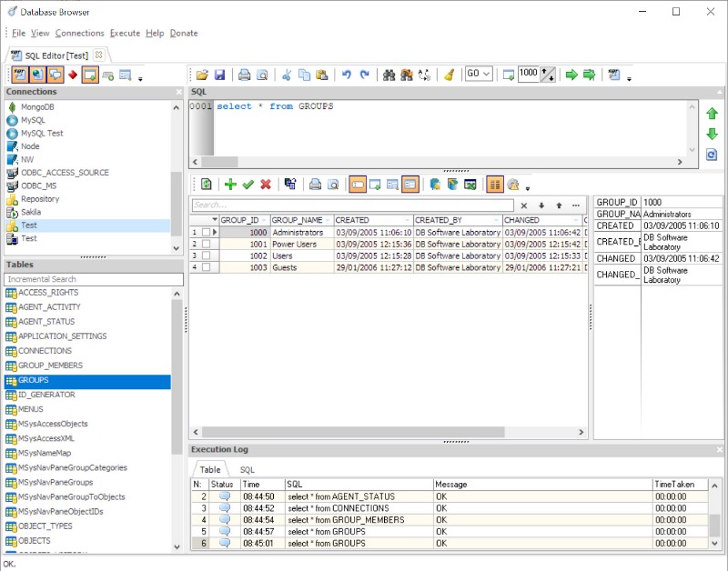Paste clipboard contents into the editor
The height and width of the screenshot is (571, 728).
[x=322, y=75]
